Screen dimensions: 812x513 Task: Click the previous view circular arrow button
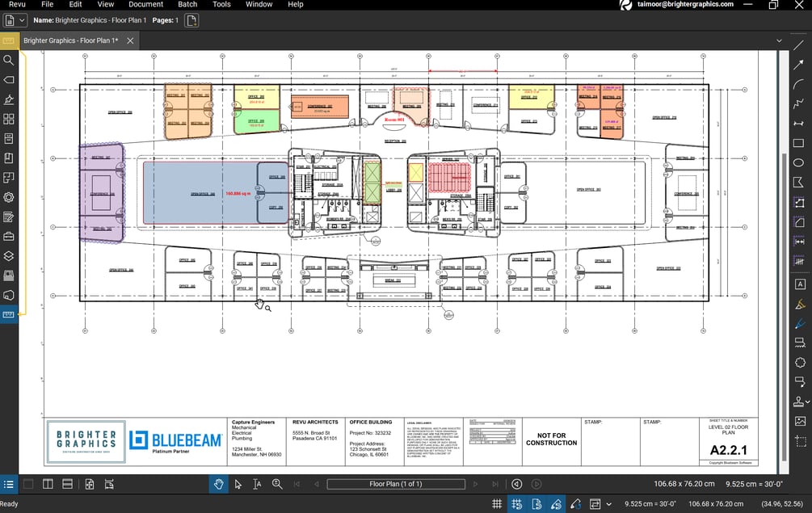pos(517,484)
